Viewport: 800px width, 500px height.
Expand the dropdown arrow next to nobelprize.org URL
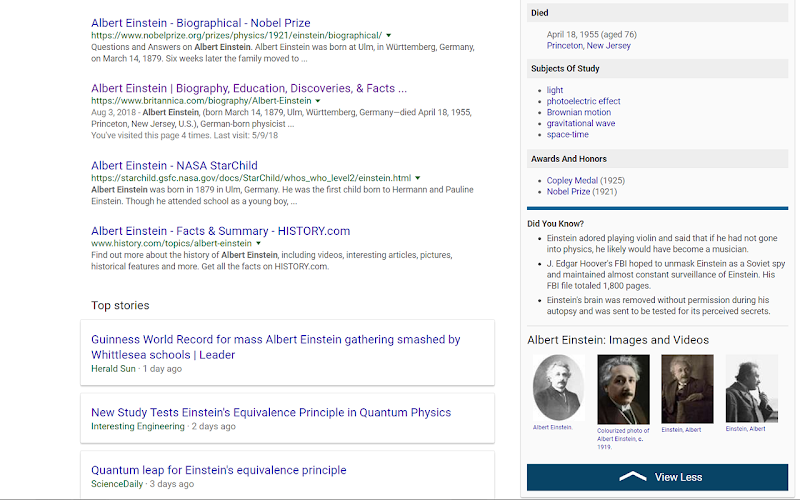coord(389,36)
